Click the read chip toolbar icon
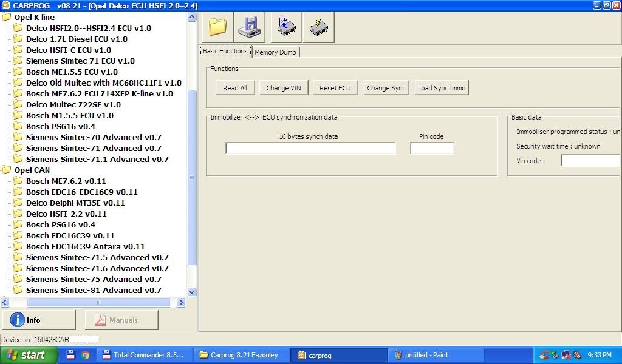Screen dimensions: 622x364 (x=287, y=27)
